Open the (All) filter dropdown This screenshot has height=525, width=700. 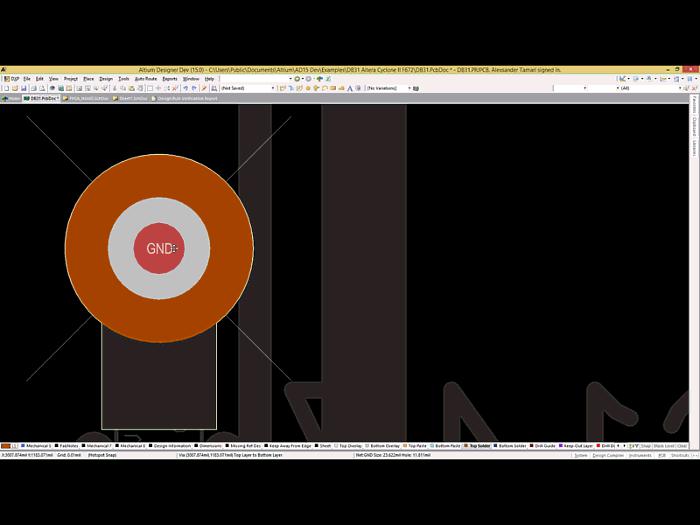click(x=651, y=88)
